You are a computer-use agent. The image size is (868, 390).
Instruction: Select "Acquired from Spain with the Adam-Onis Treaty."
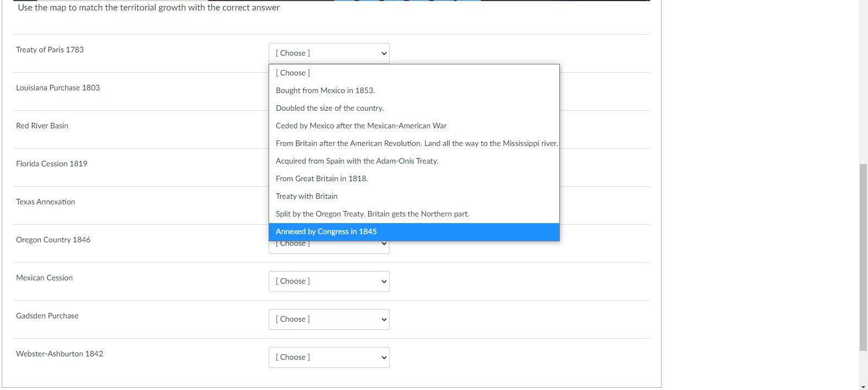click(x=357, y=161)
